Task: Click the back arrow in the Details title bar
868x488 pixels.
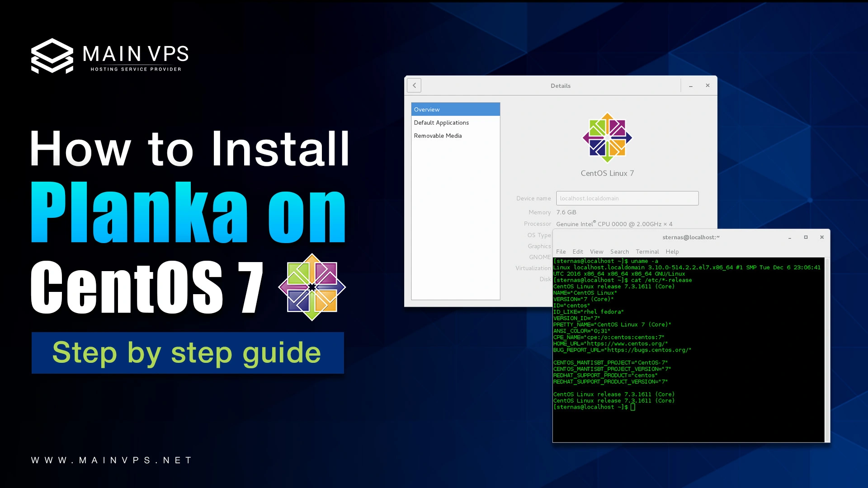Action: click(414, 85)
